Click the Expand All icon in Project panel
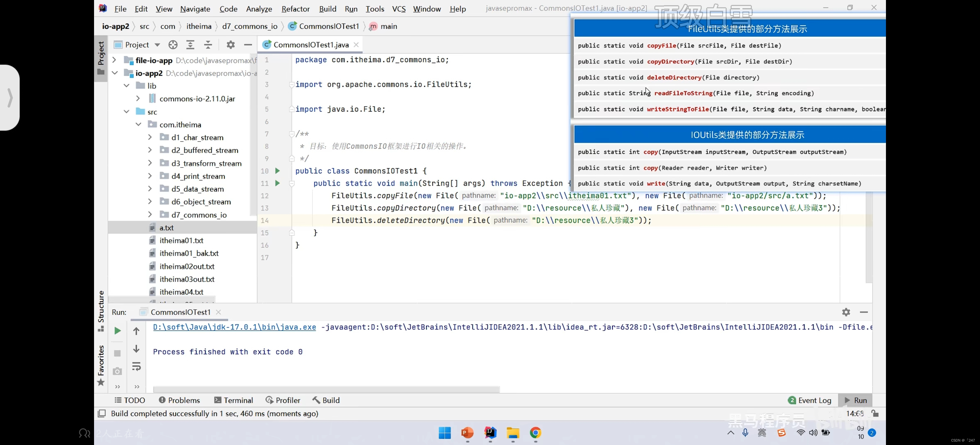The height and width of the screenshot is (445, 980). [x=190, y=45]
